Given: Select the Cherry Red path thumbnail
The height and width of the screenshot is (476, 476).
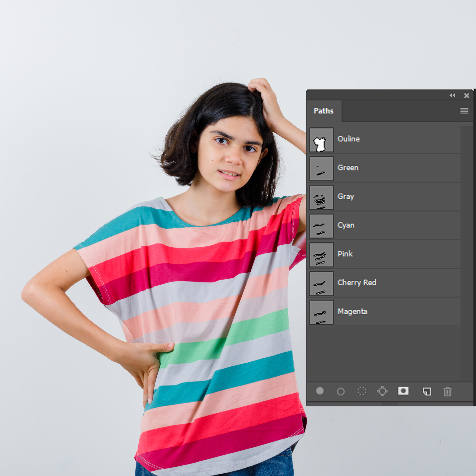Looking at the screenshot, I should click(x=321, y=284).
